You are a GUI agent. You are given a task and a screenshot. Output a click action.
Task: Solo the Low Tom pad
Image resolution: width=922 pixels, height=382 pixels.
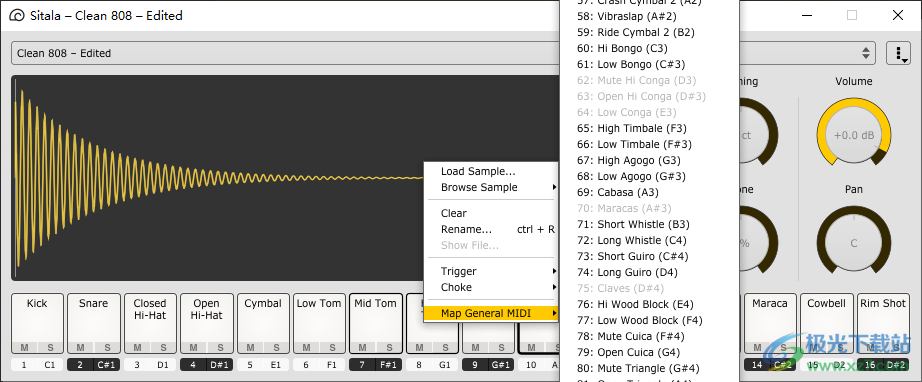[x=332, y=348]
